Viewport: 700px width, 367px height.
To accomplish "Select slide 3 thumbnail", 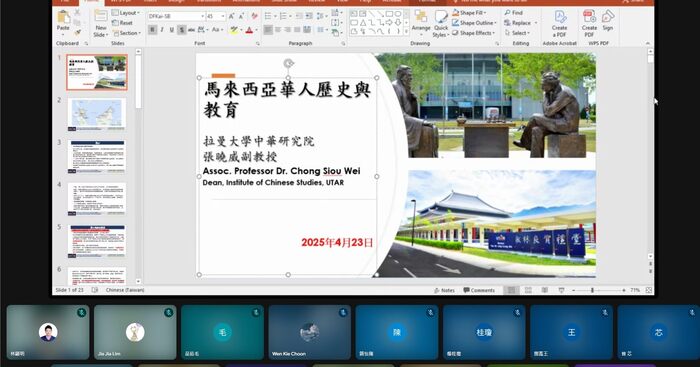I will 97,157.
